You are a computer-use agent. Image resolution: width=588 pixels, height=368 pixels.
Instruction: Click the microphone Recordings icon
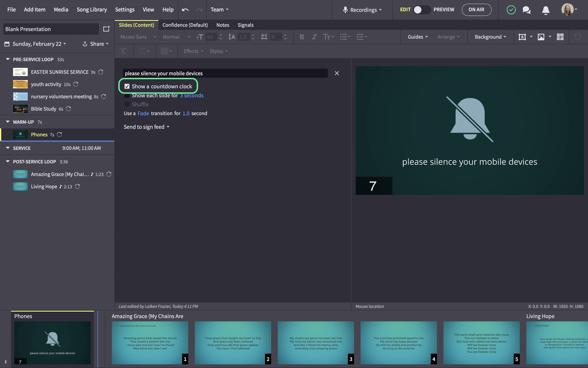[x=345, y=10]
